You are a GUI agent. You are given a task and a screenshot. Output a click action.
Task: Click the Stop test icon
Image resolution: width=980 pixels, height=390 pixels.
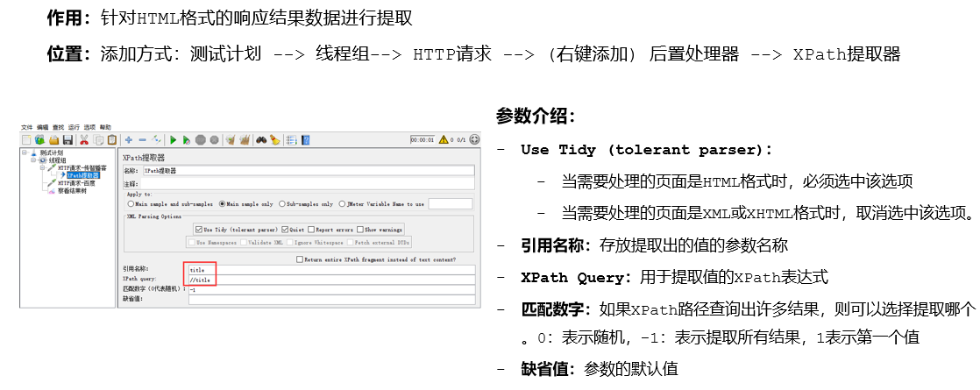[201, 140]
